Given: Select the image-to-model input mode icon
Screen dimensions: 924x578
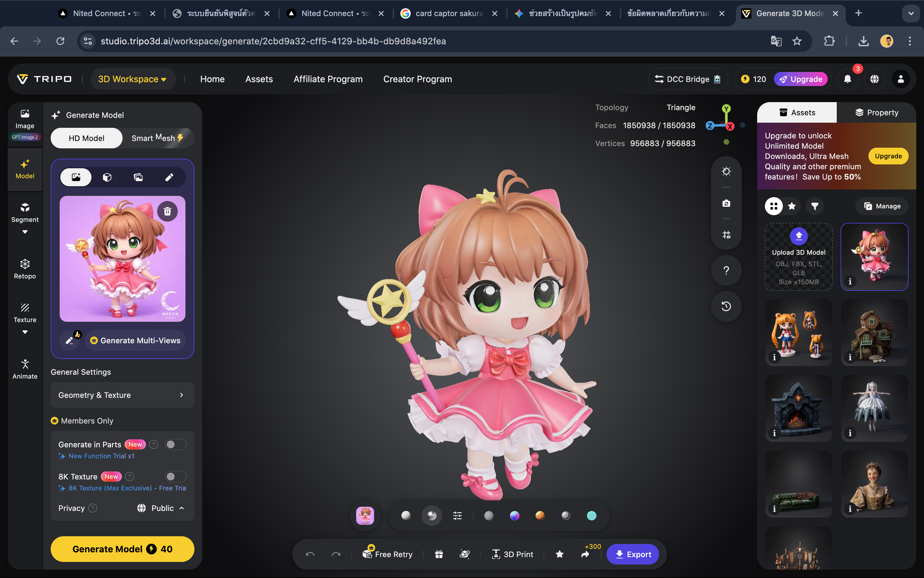Looking at the screenshot, I should (76, 177).
